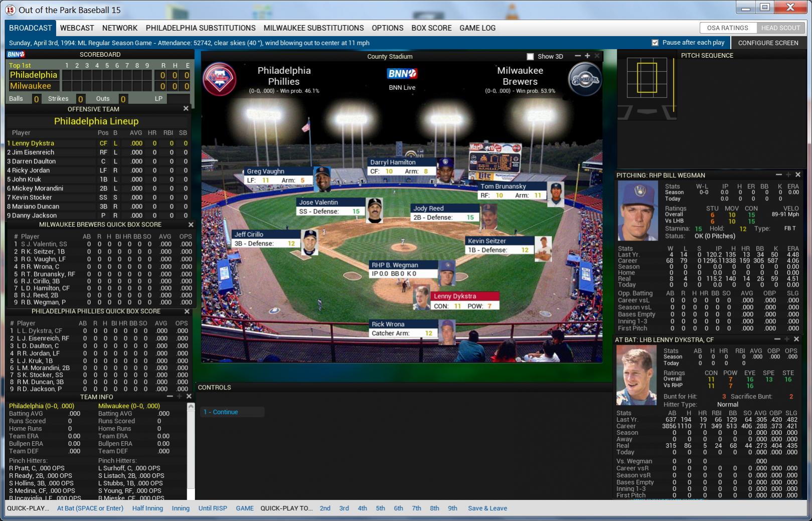The height and width of the screenshot is (521, 812).
Task: Select Lenny Dykstra in Philadelphia Lineup
Action: pos(98,143)
